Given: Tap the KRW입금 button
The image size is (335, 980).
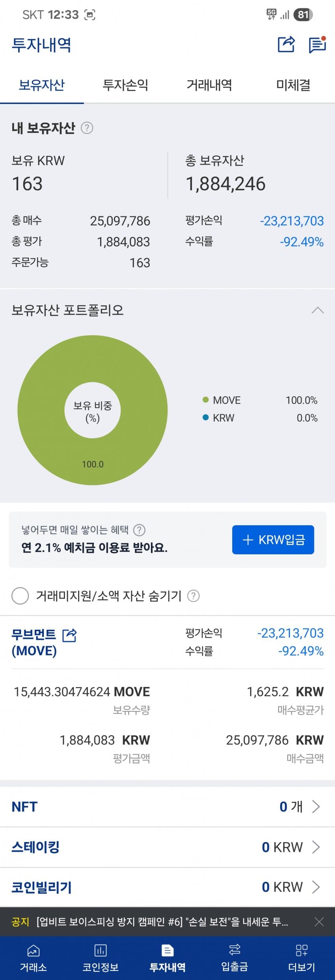Looking at the screenshot, I should 273,539.
